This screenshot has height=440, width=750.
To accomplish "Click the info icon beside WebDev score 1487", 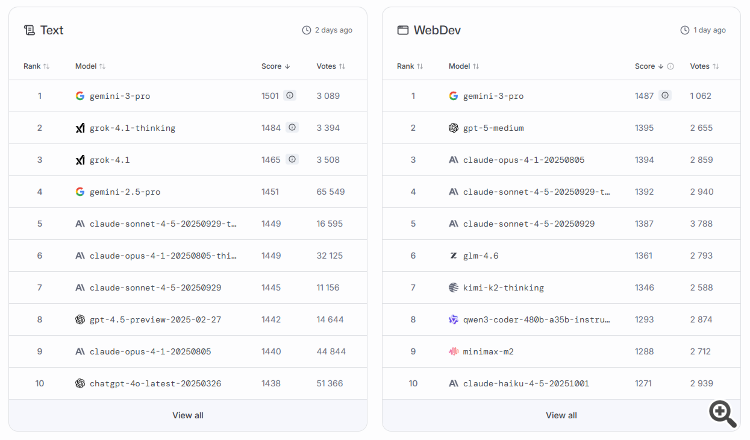I will pos(665,96).
